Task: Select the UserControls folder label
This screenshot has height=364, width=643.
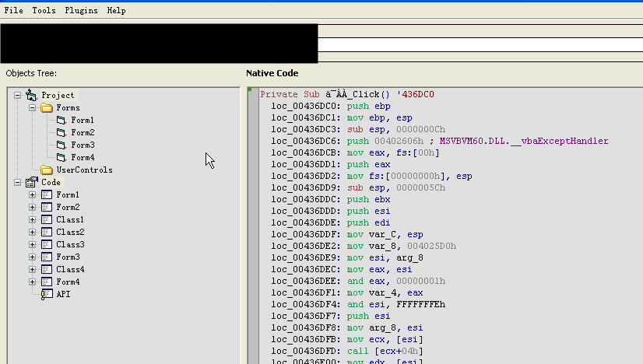Action: (84, 170)
